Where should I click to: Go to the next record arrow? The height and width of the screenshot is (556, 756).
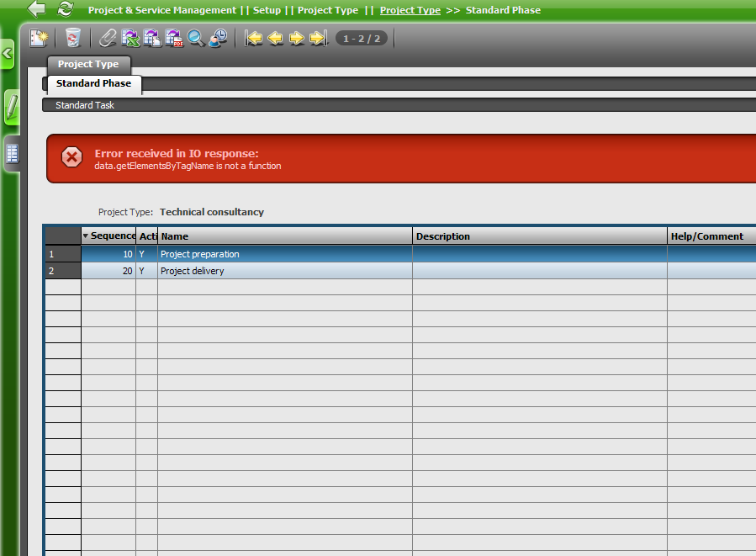pos(297,38)
